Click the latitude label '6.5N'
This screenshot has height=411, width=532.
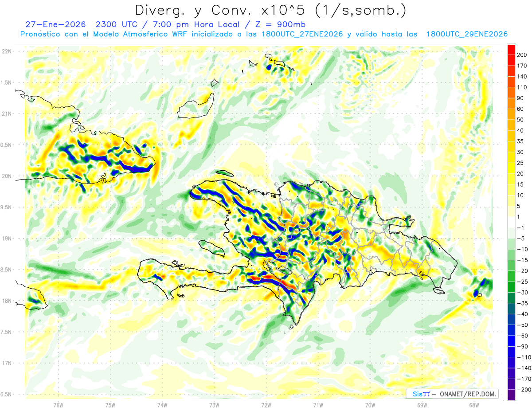tap(6, 394)
